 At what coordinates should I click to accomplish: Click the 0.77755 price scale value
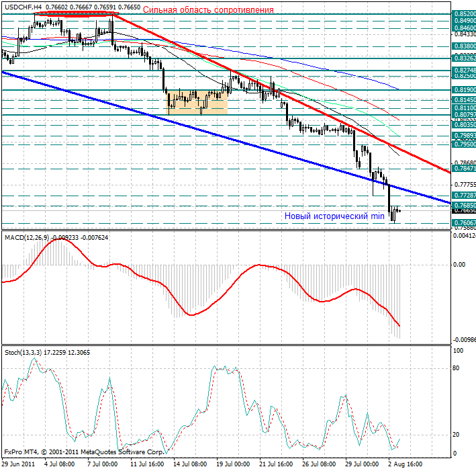click(x=465, y=185)
